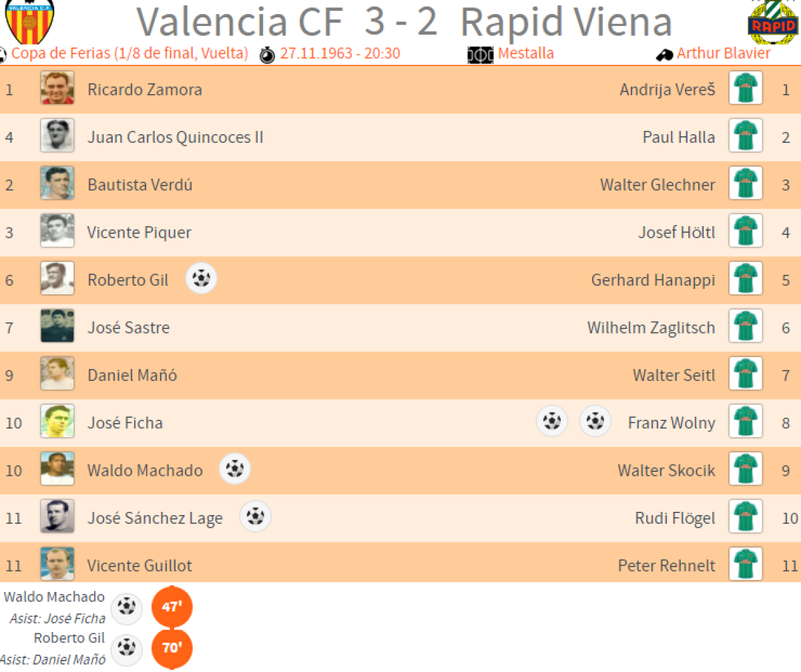Screen dimensions: 801x672
Task: Open the Copa de Ferias competition link
Action: click(129, 53)
